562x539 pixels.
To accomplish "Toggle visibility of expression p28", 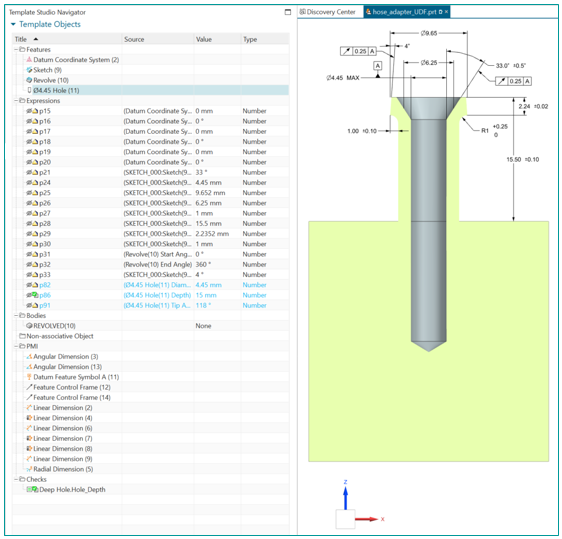I will pos(29,224).
